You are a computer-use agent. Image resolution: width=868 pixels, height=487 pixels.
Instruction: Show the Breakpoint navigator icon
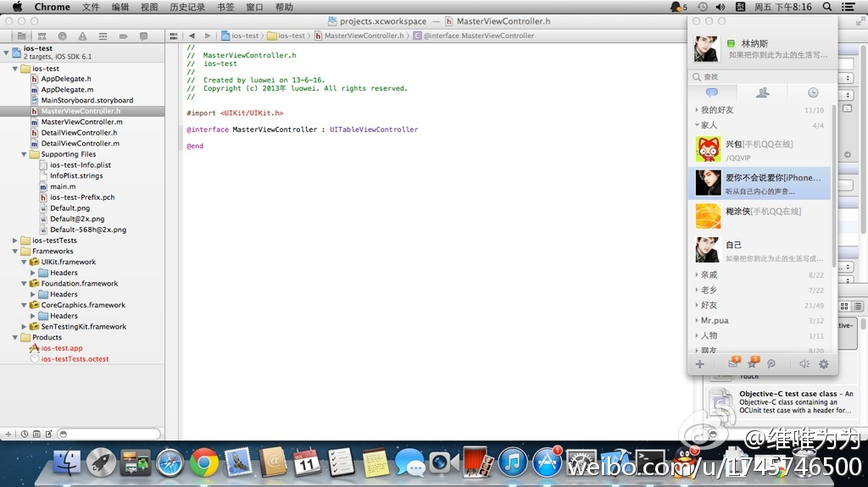pos(123,36)
